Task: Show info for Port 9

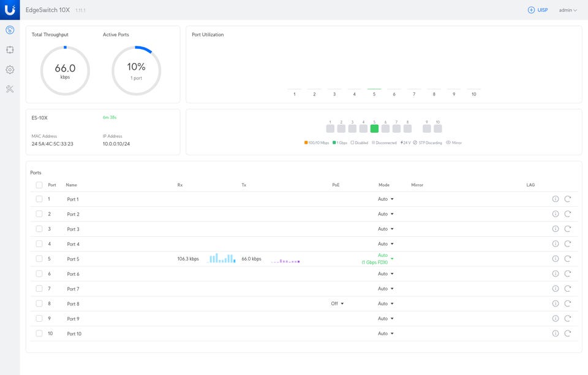Action: 556,319
